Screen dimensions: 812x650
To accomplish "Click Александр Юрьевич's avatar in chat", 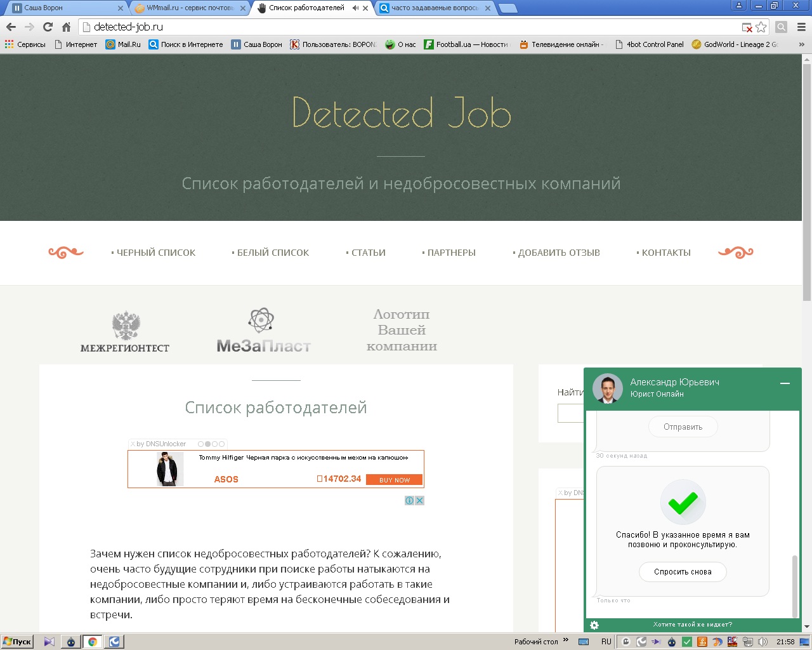I will click(608, 388).
